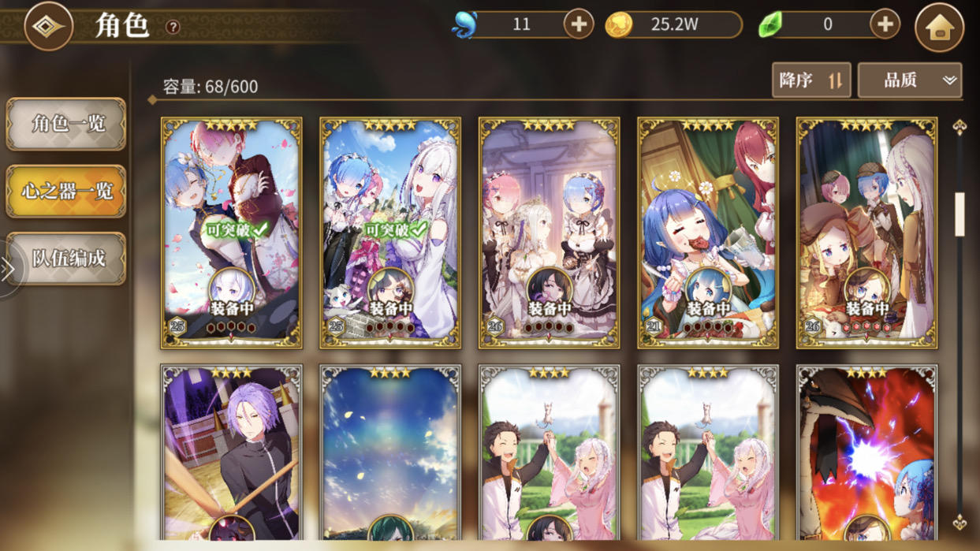Add blue gems with the plus icon
Screen dimensions: 980x551
(x=578, y=24)
